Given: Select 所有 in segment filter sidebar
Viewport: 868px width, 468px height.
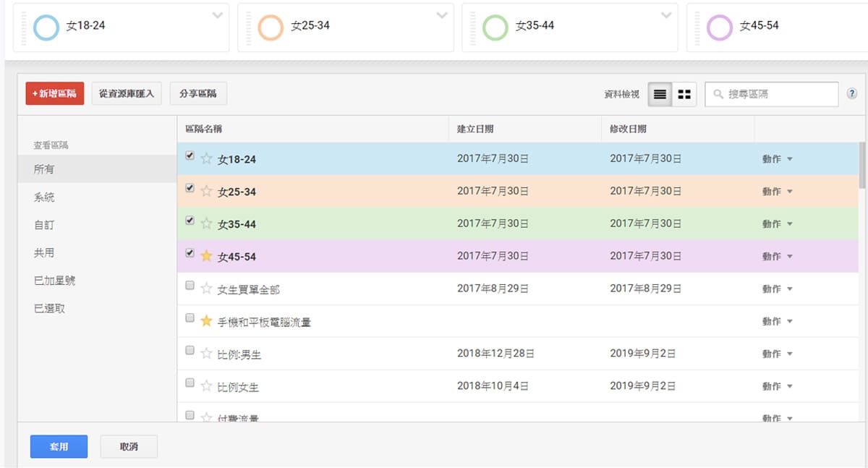Looking at the screenshot, I should 97,169.
